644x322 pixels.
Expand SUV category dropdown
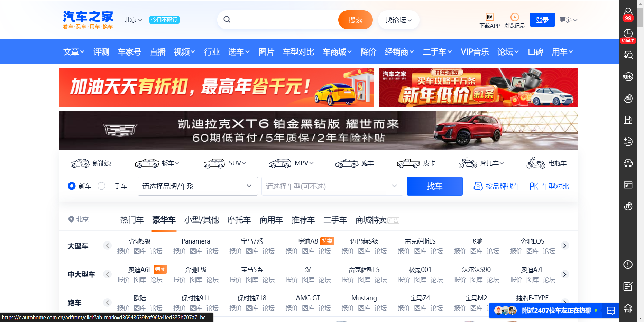coord(238,163)
